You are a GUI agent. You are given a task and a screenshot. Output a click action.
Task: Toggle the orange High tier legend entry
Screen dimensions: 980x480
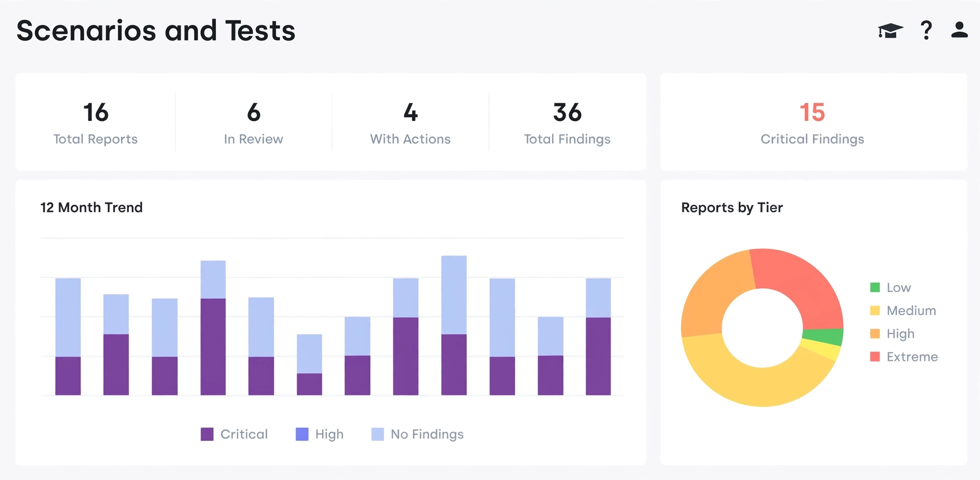[x=892, y=333]
